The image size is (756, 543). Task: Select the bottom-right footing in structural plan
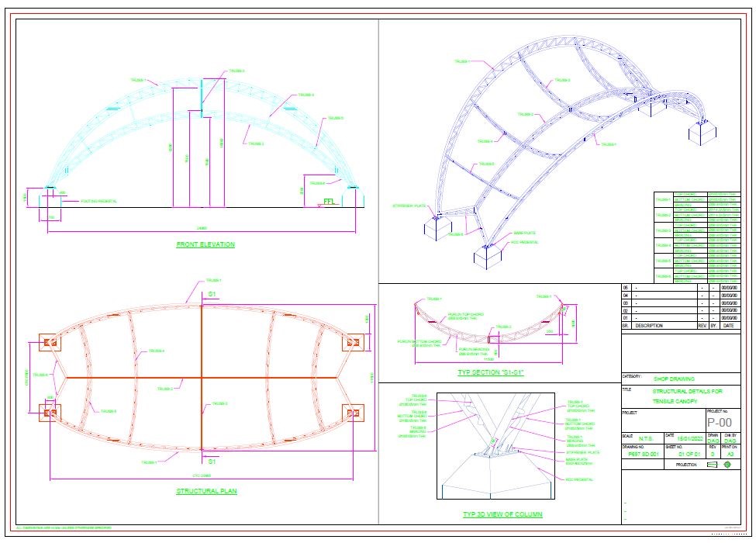(355, 413)
